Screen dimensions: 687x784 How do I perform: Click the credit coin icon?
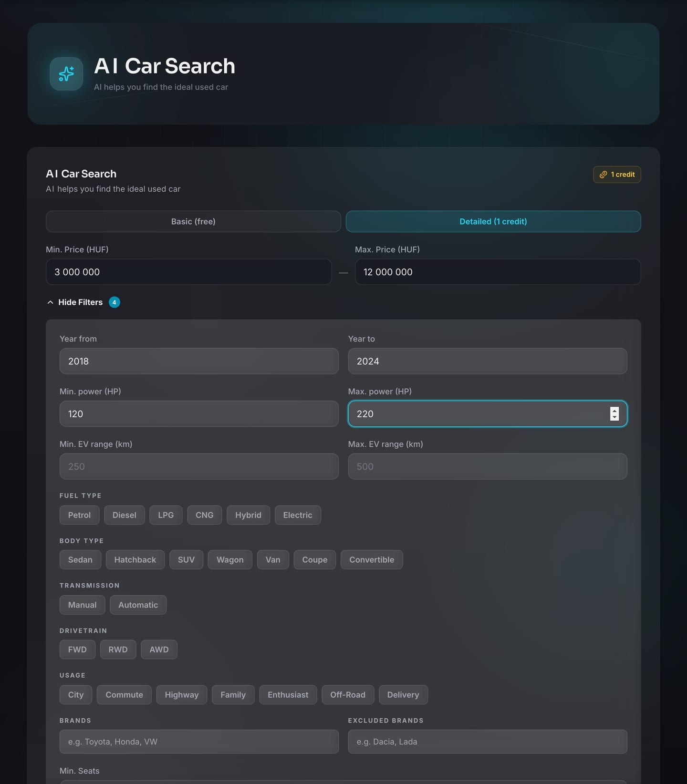[603, 175]
